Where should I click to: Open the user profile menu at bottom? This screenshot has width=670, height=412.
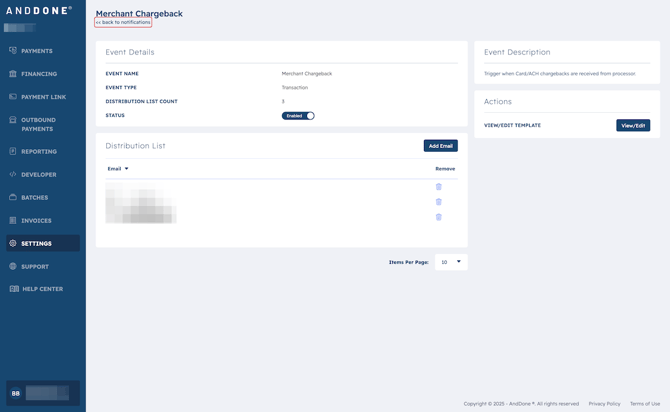[43, 393]
